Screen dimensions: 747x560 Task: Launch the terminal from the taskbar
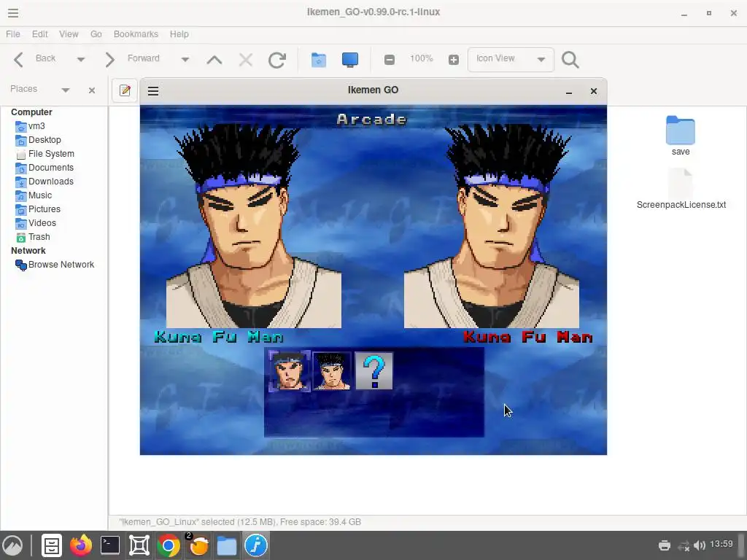[x=110, y=545]
